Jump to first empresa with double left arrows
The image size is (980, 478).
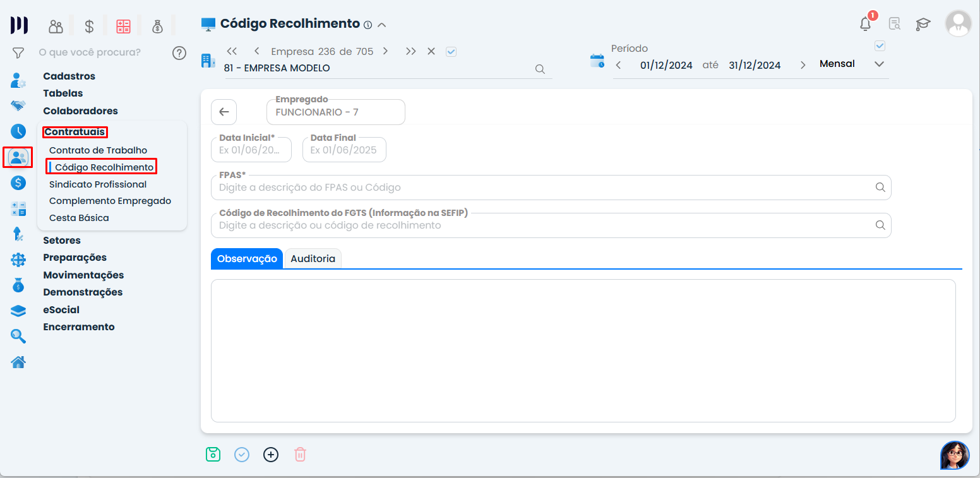click(232, 51)
